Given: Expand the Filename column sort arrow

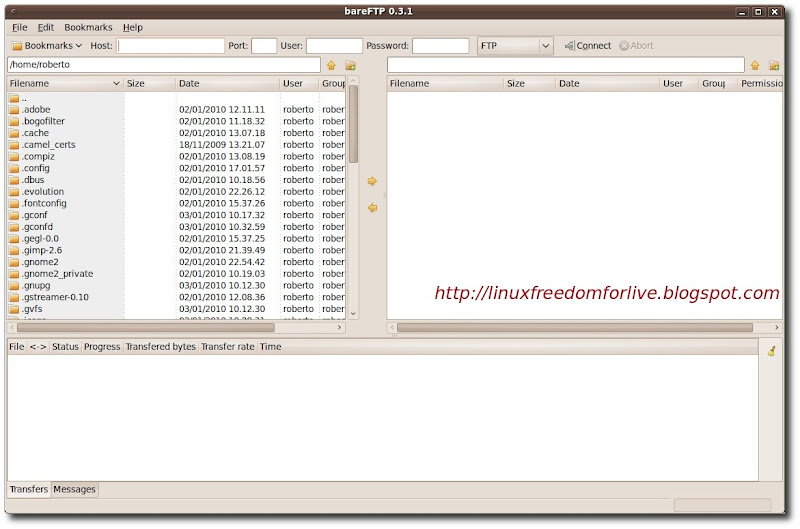Looking at the screenshot, I should [116, 83].
